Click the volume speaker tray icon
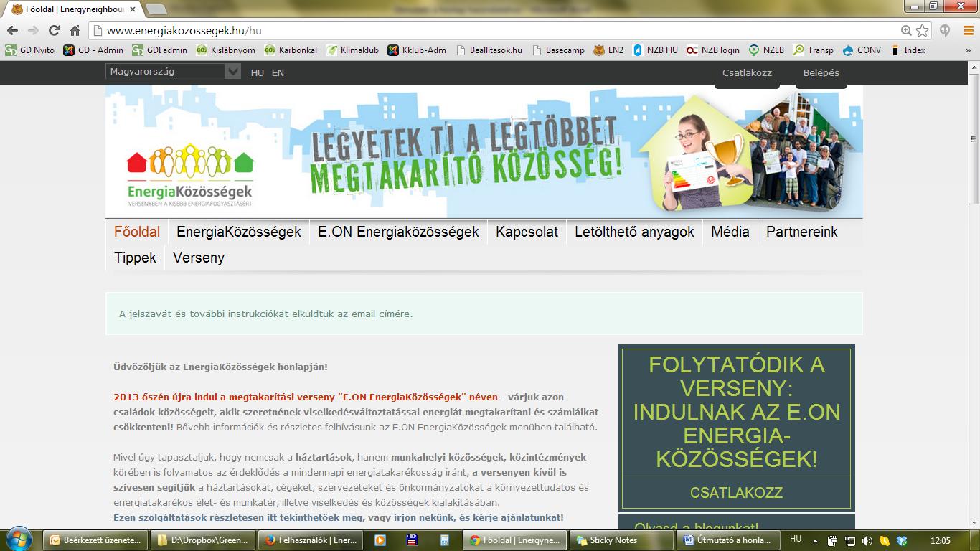The image size is (980, 551). (x=867, y=540)
